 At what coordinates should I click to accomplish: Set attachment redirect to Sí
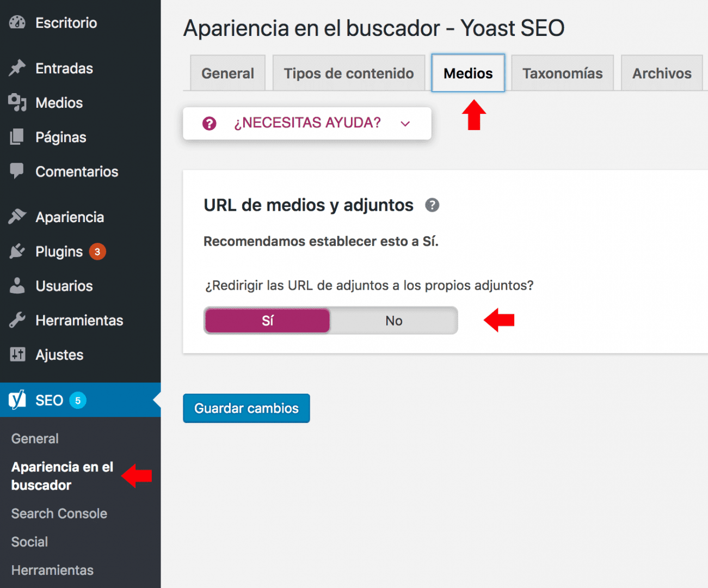tap(267, 321)
